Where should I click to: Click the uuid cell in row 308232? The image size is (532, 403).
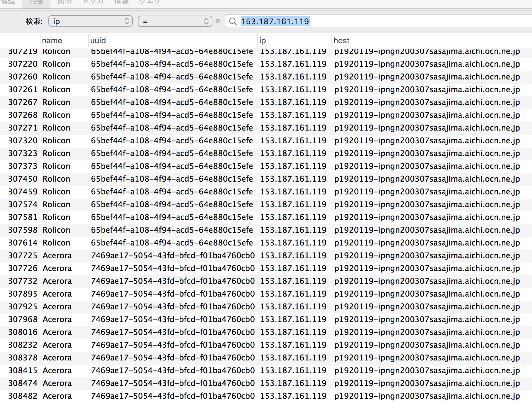pyautogui.click(x=173, y=345)
